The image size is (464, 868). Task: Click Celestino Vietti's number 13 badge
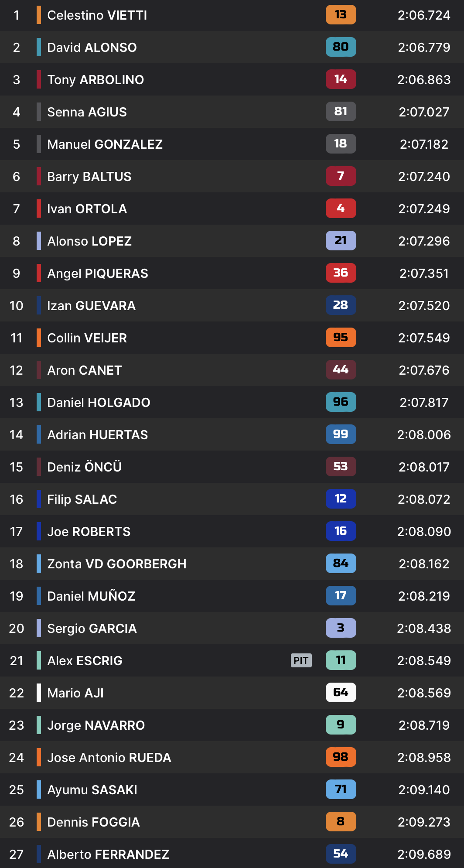click(x=341, y=15)
